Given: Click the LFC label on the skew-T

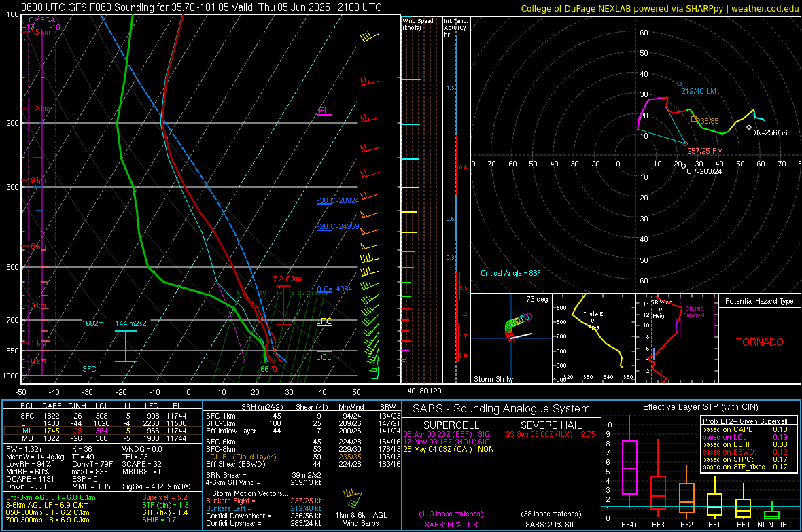Looking at the screenshot, I should (x=324, y=321).
